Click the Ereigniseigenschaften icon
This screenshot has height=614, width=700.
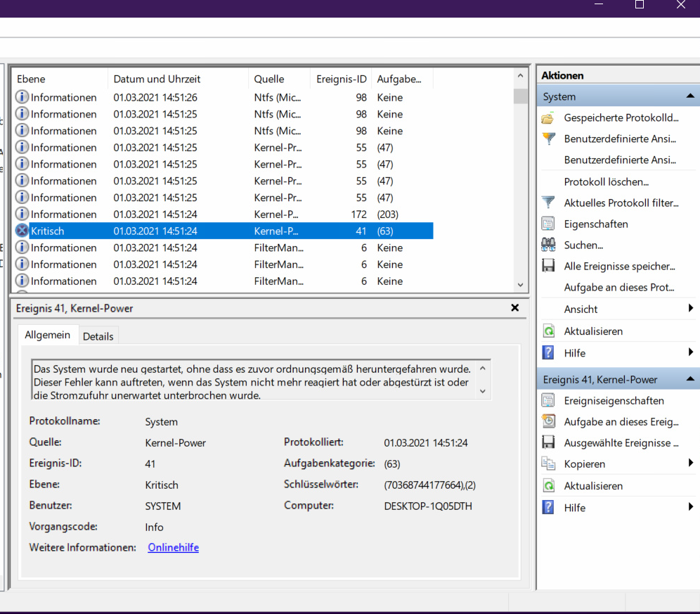547,400
